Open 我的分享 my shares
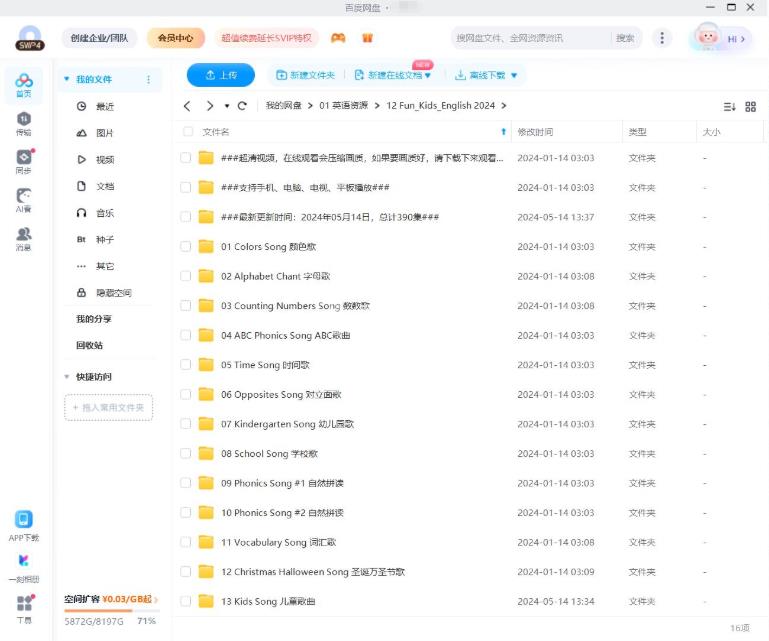The height and width of the screenshot is (641, 769). click(x=94, y=319)
